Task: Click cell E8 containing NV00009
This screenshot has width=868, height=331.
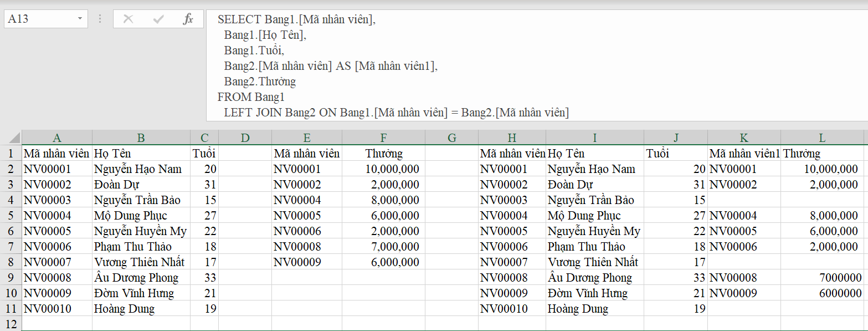Action: click(x=307, y=262)
